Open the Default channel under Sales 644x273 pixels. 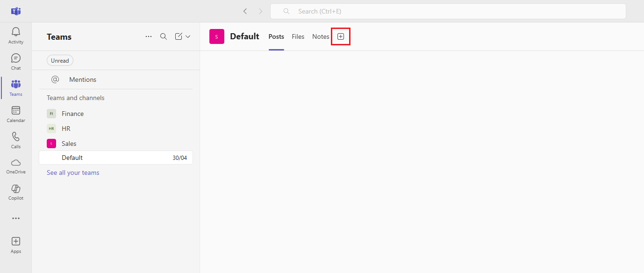[116, 158]
